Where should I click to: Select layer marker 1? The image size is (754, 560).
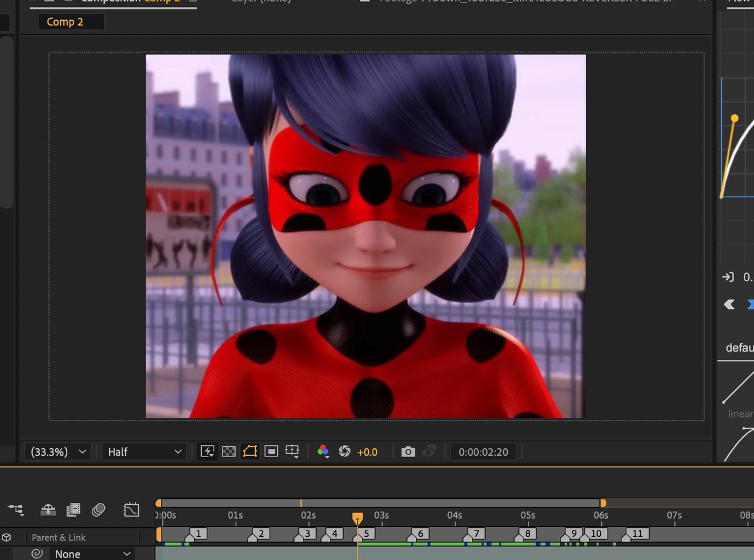pos(197,534)
